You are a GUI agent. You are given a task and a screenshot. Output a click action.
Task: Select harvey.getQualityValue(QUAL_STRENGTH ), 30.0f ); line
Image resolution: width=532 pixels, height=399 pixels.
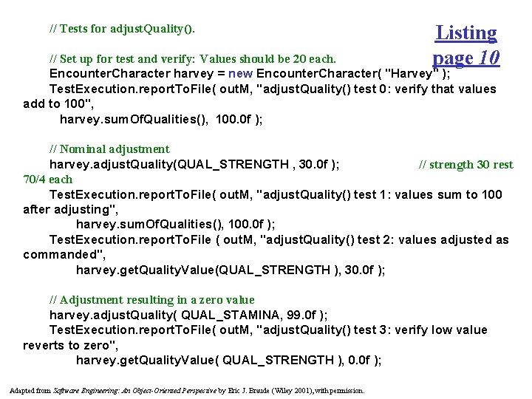click(x=231, y=270)
